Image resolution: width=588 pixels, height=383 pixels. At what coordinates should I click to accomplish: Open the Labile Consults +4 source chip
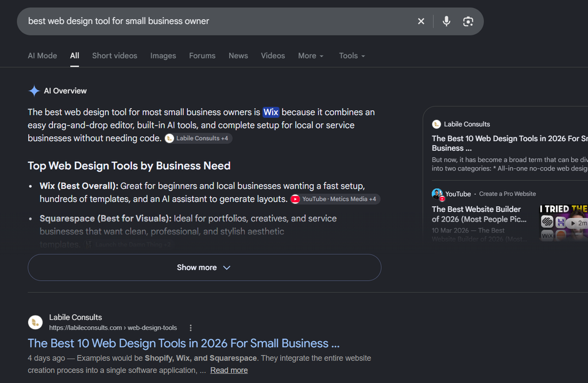198,138
